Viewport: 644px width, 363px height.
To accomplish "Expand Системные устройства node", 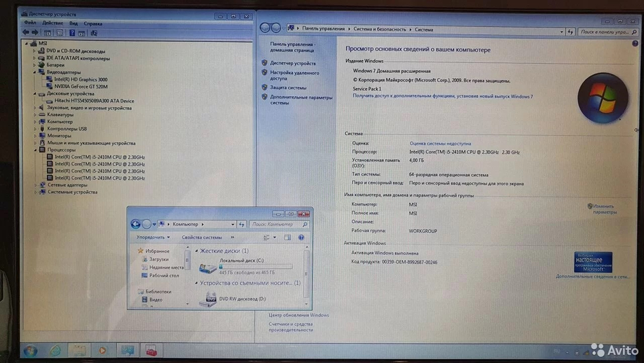I will click(35, 192).
